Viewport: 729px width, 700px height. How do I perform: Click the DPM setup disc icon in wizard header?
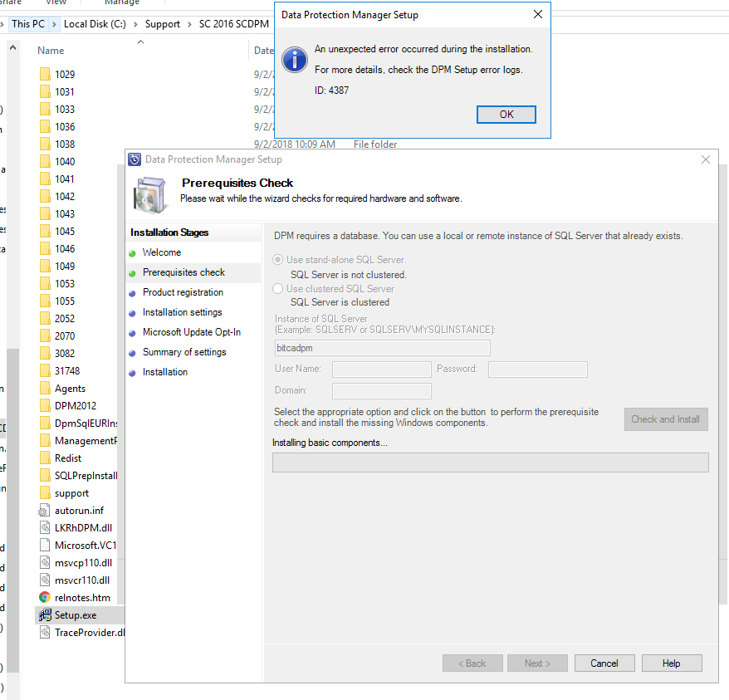[x=149, y=194]
